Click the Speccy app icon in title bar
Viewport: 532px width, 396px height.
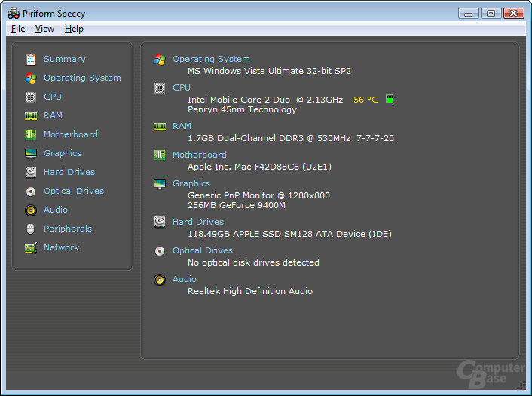tap(14, 14)
